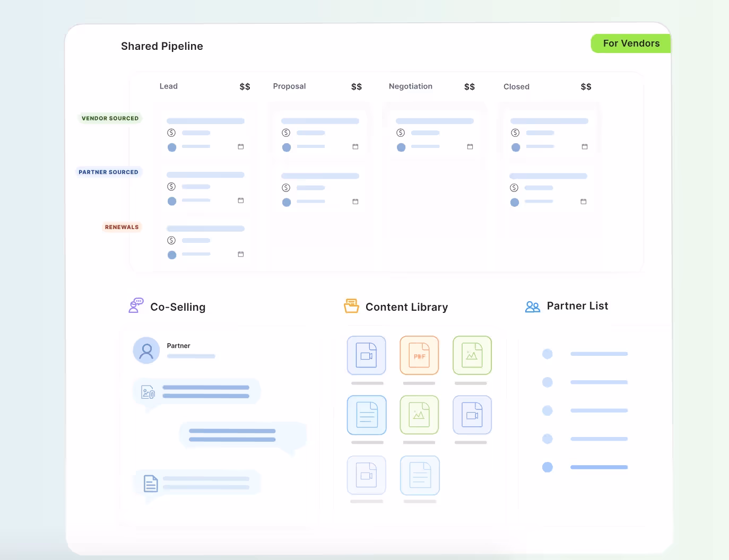The height and width of the screenshot is (560, 729).
Task: Select the Vendor Sourced row label
Action: (x=110, y=118)
